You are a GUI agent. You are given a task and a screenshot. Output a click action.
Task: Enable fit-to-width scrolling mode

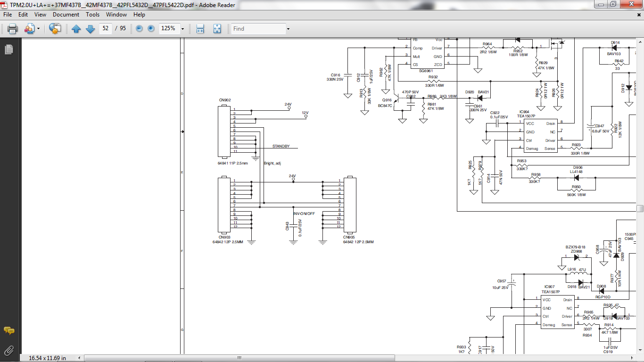point(200,29)
